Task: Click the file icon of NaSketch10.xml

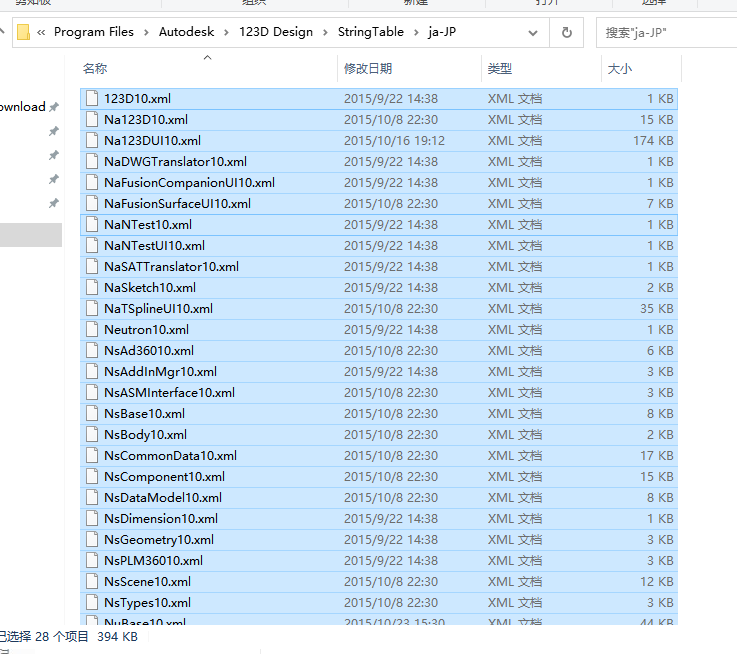Action: click(x=92, y=288)
